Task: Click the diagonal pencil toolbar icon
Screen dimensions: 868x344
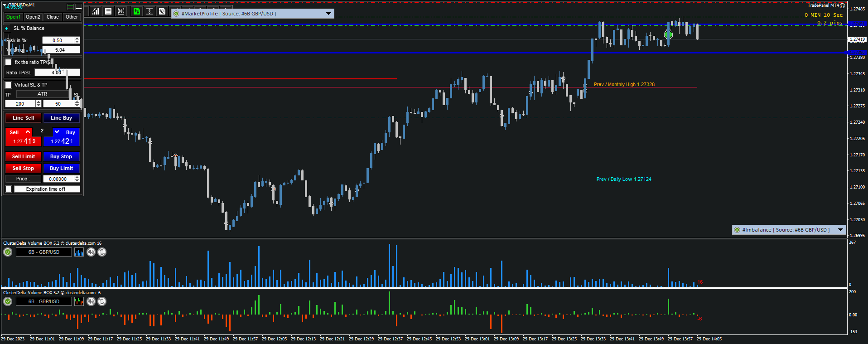Action: (162, 11)
